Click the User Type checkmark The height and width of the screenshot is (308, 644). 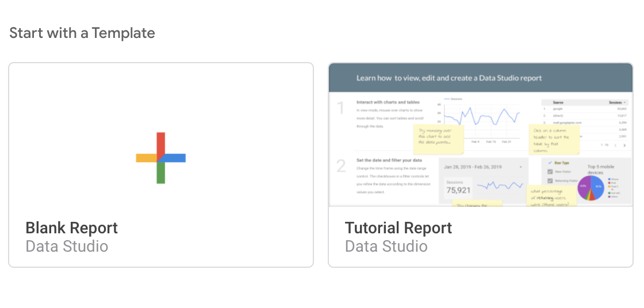pyautogui.click(x=550, y=163)
